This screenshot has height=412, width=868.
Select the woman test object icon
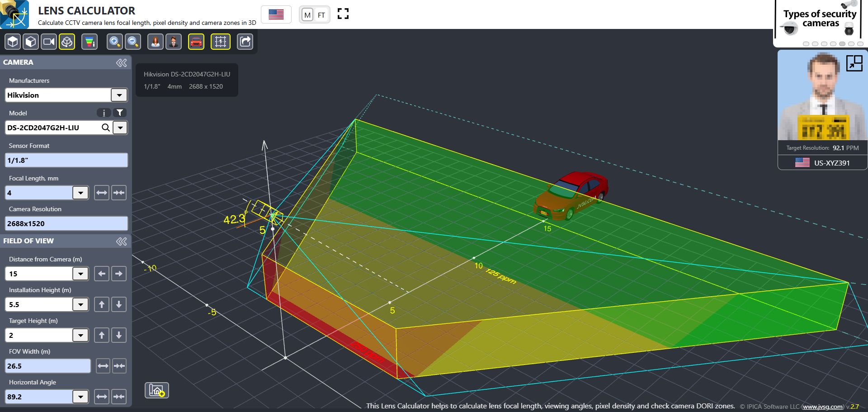coord(156,42)
